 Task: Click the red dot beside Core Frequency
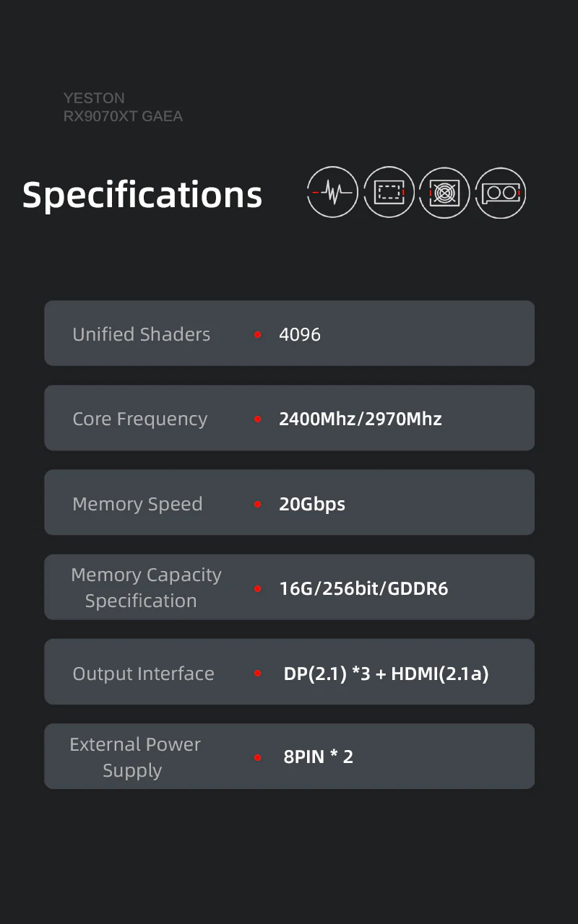pyautogui.click(x=257, y=419)
